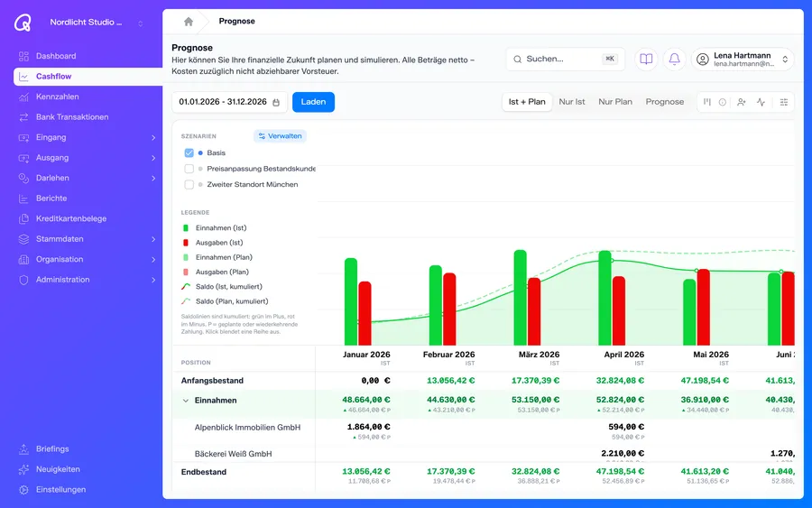Viewport: 812px width, 508px height.
Task: Open Bank Transaktionen page
Action: [x=72, y=117]
